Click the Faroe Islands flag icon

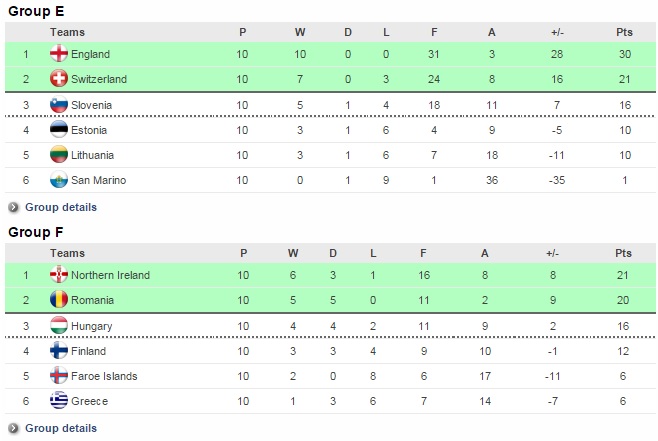pyautogui.click(x=58, y=376)
